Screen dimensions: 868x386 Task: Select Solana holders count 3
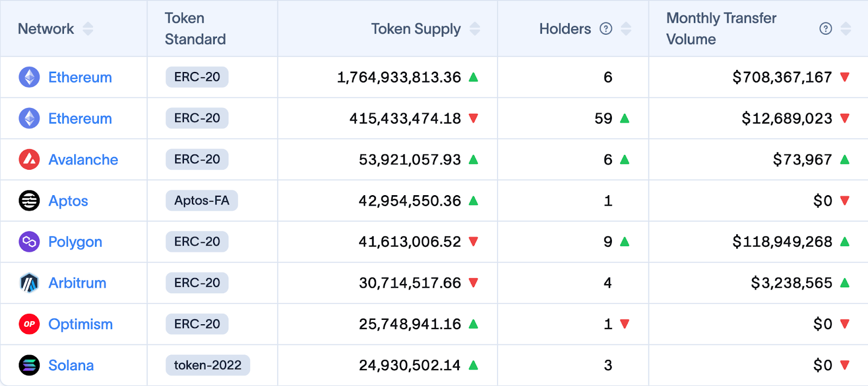point(608,365)
